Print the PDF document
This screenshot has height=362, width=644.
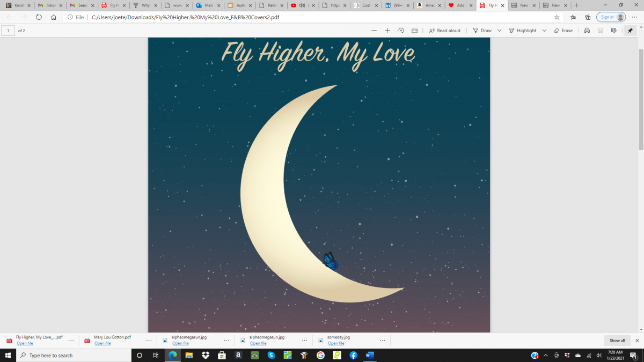point(587,31)
